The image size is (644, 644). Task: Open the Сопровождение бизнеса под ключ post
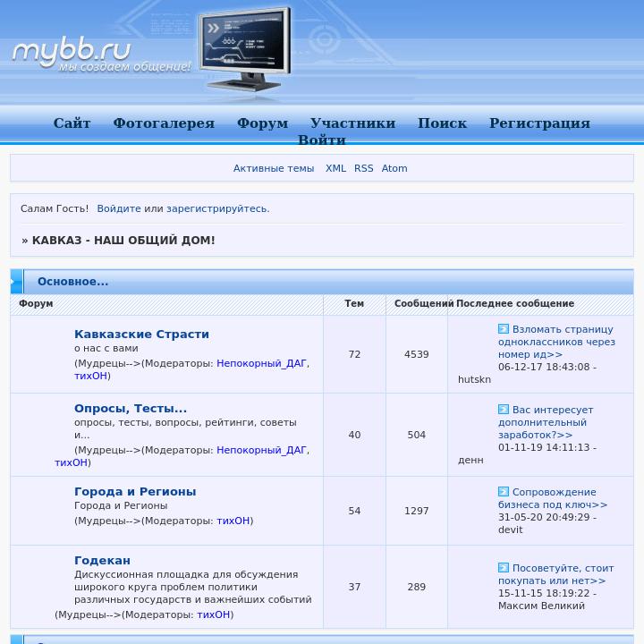tap(553, 498)
